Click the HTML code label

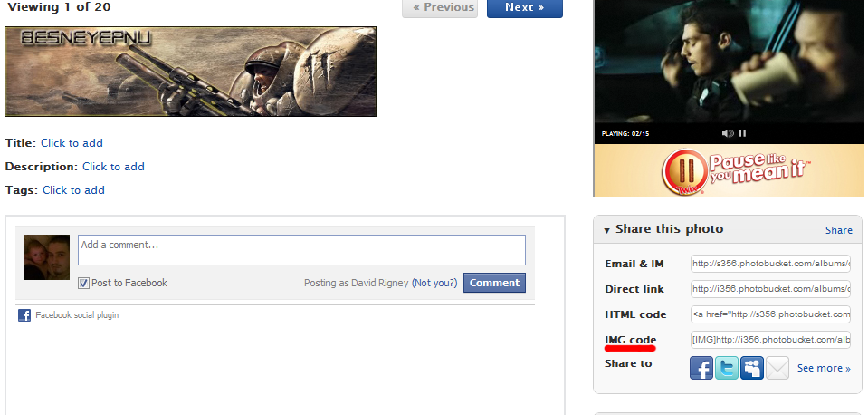click(635, 314)
